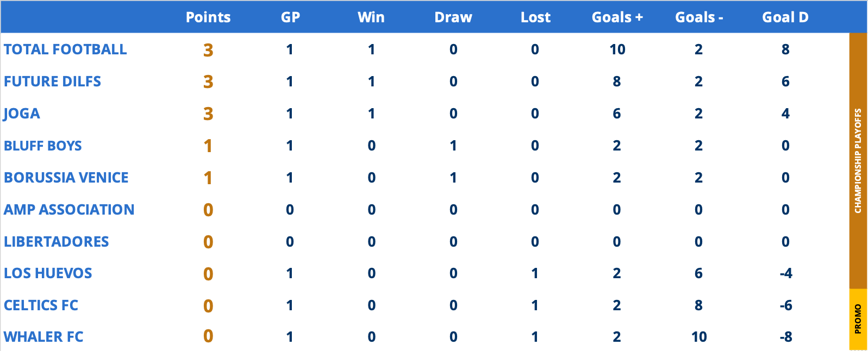Open the LIBERTADORES team link
The height and width of the screenshot is (351, 868).
point(57,242)
